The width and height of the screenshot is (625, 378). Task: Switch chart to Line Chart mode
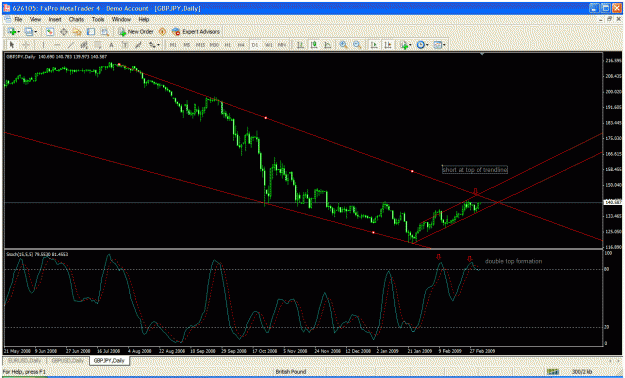tap(328, 45)
